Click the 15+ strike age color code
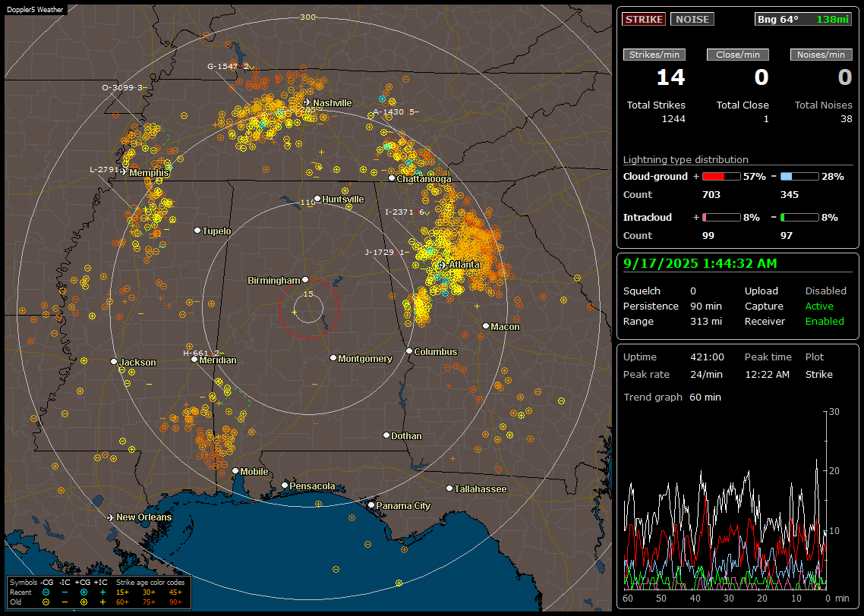 122,592
